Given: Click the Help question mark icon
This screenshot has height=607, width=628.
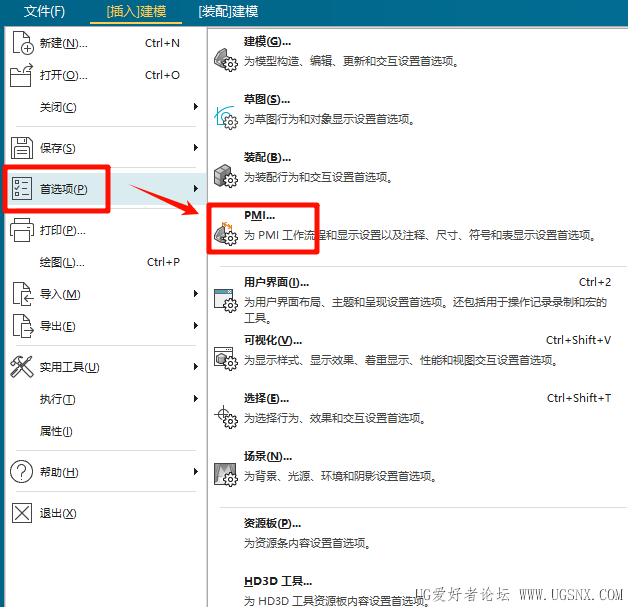Looking at the screenshot, I should click(21, 472).
